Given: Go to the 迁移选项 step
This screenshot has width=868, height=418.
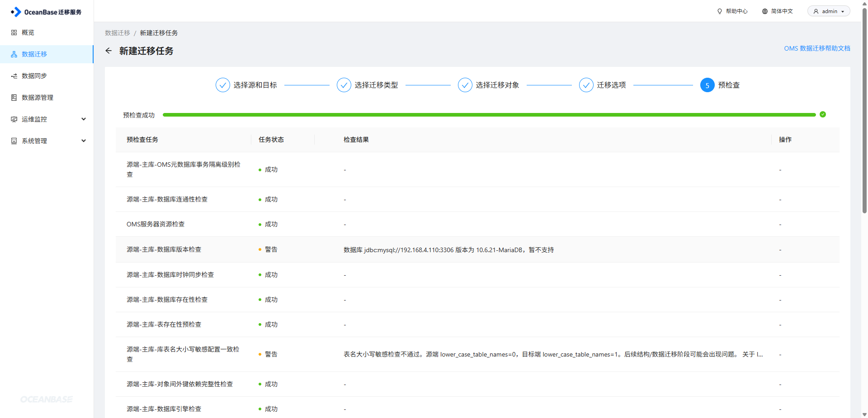Looking at the screenshot, I should [613, 85].
